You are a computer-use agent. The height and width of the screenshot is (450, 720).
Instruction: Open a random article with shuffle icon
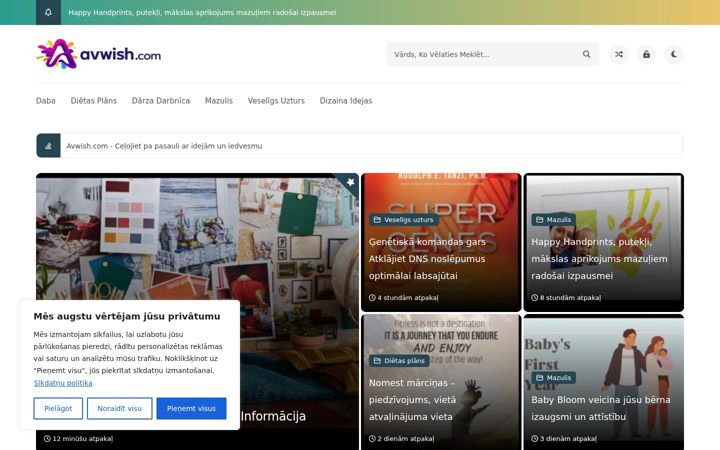619,54
